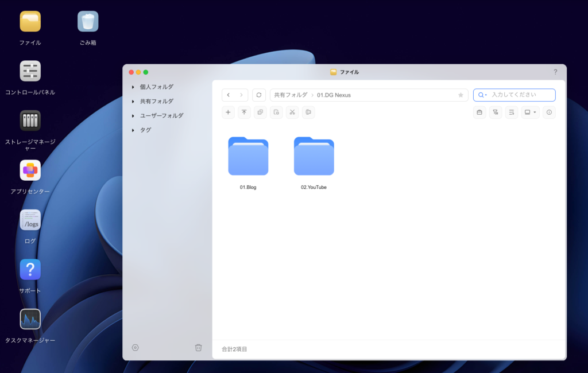
Task: Open the アプリセンター desktop icon
Action: (x=30, y=170)
